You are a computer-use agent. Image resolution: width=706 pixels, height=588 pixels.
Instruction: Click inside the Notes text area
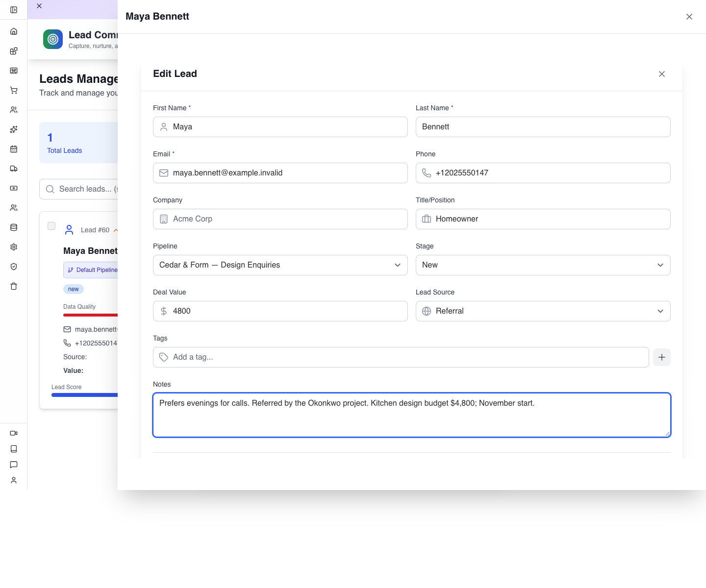tap(412, 415)
